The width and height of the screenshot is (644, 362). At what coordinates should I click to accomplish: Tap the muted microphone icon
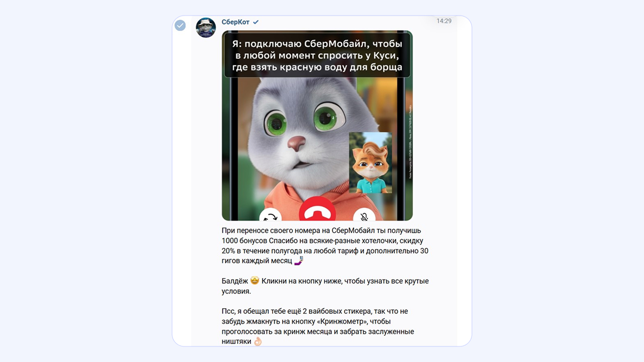pos(364,215)
